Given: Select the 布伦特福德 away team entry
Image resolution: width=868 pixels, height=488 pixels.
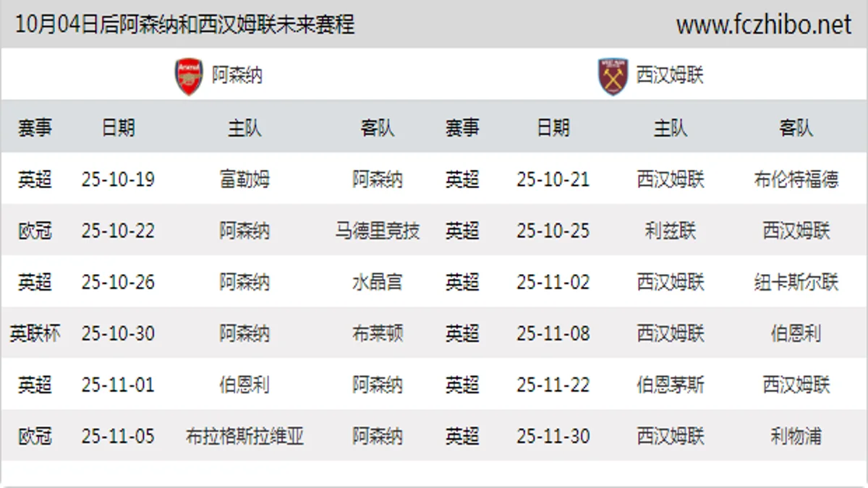Looking at the screenshot, I should [x=796, y=179].
